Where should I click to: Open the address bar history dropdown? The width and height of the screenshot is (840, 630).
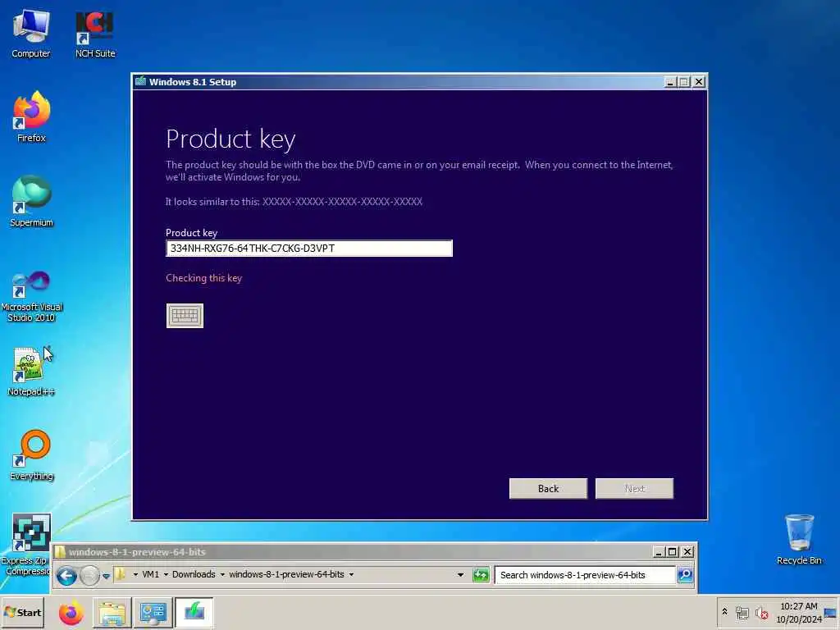pyautogui.click(x=461, y=575)
